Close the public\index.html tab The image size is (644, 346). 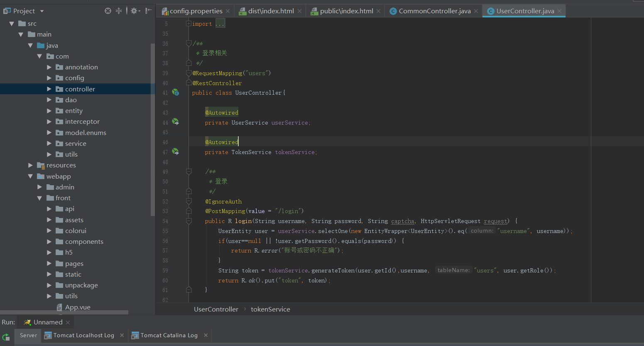(378, 11)
